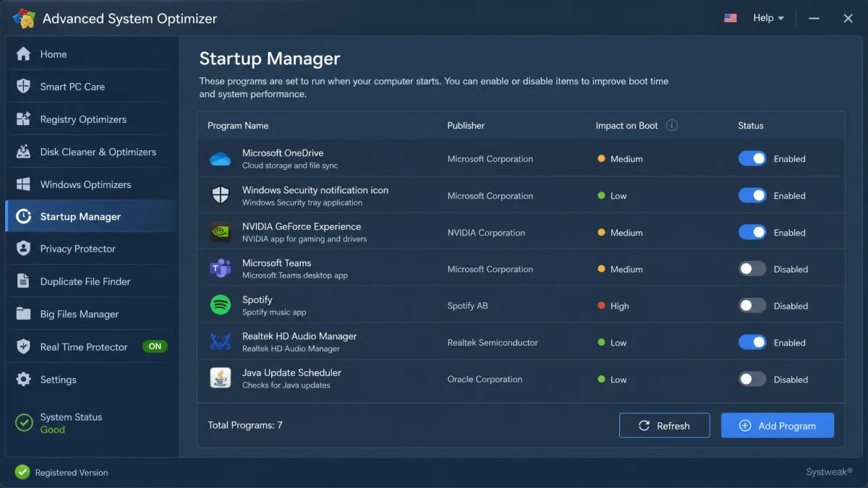Turn off Realtek HD Audio Manager toggle
Viewport: 868px width, 488px height.
pos(752,343)
